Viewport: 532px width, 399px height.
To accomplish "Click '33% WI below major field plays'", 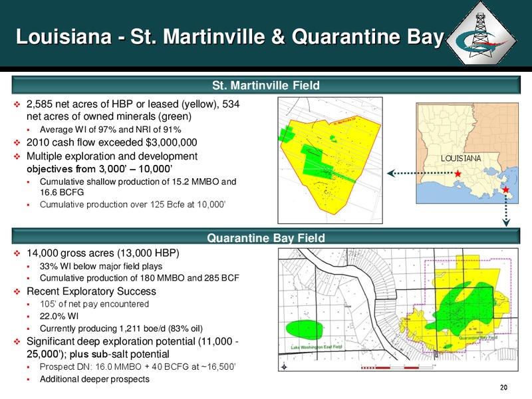I will click(101, 267).
